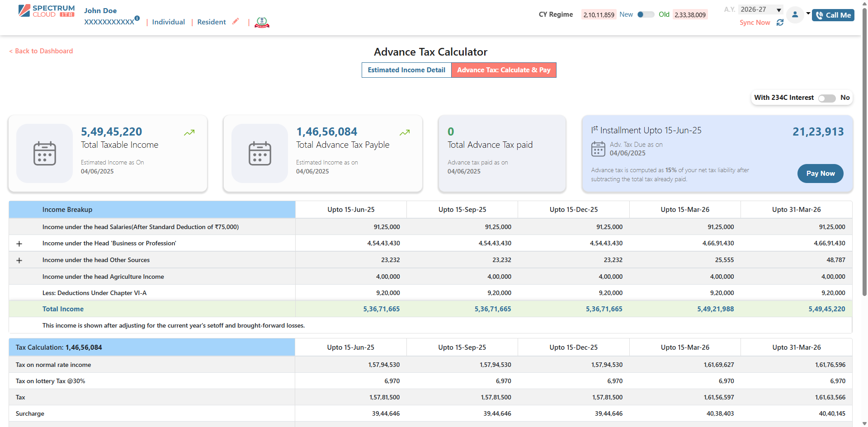
Task: Toggle between New and Old regime
Action: 646,14
